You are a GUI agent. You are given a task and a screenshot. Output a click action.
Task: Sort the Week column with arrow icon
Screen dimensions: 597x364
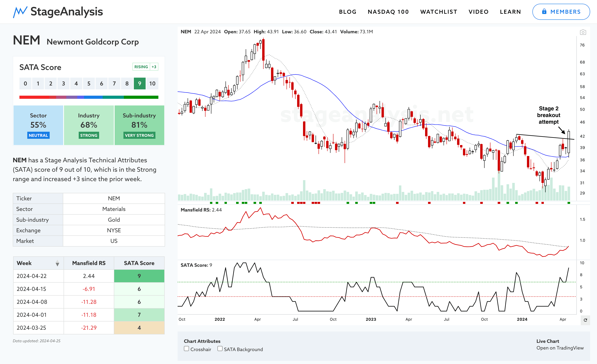click(57, 263)
